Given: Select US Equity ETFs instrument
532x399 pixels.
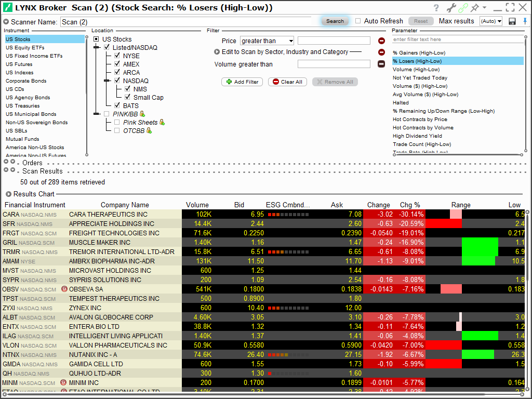Looking at the screenshot, I should (x=25, y=47).
